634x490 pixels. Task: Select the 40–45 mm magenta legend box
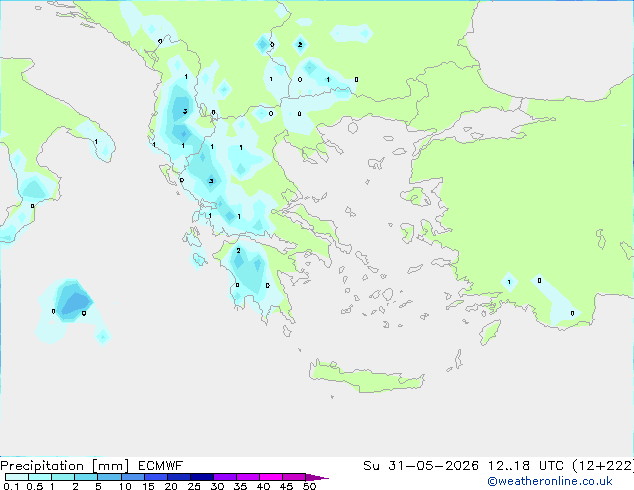(271, 477)
